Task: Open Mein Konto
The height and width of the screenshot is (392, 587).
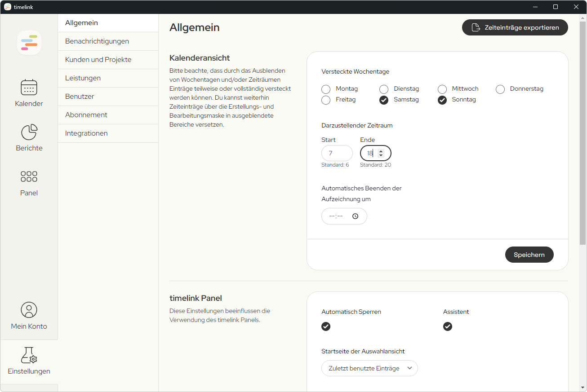Action: (29, 315)
